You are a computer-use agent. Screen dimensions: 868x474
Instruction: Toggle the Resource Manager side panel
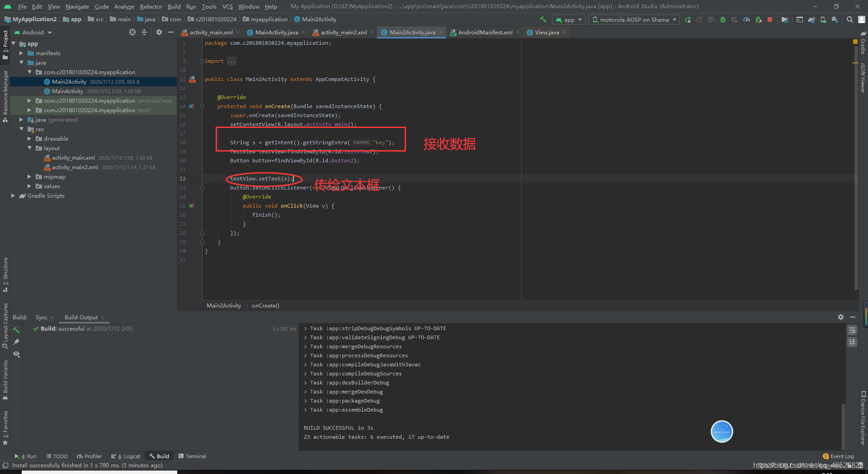5,96
